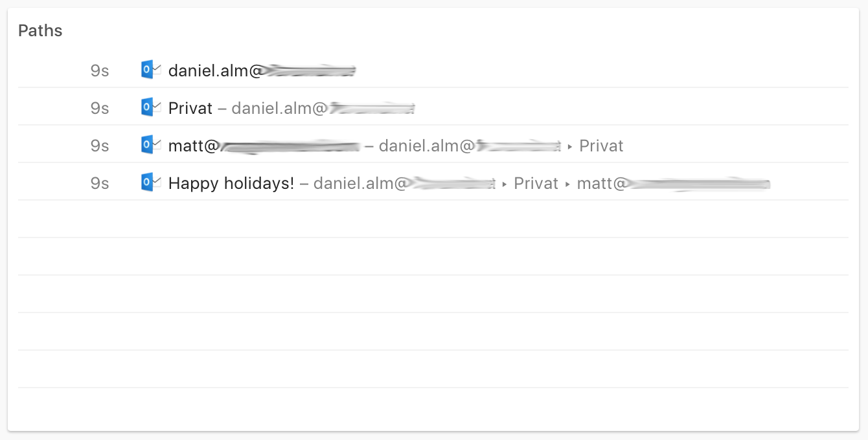The height and width of the screenshot is (440, 868).
Task: Click the 9s duration in the top row
Action: (100, 71)
